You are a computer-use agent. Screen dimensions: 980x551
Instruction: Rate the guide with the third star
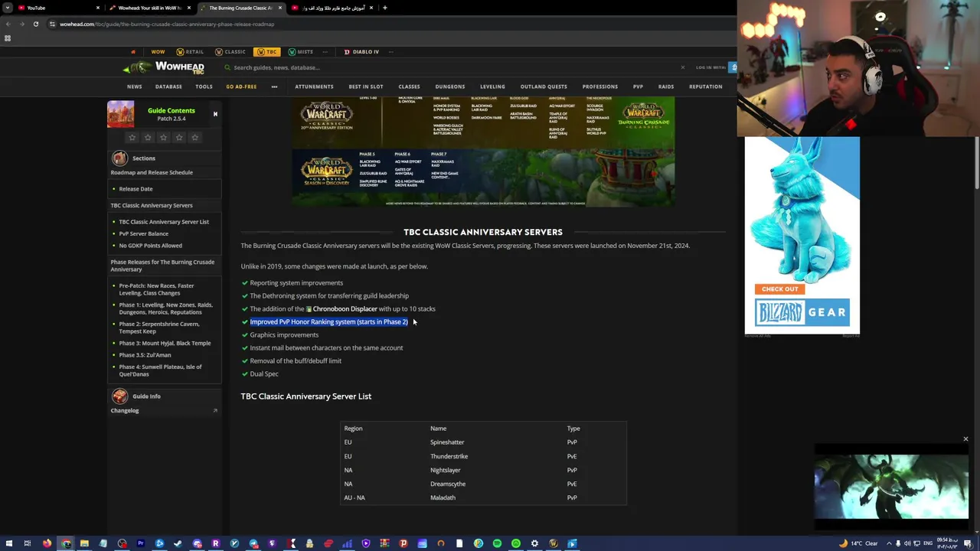(x=163, y=137)
